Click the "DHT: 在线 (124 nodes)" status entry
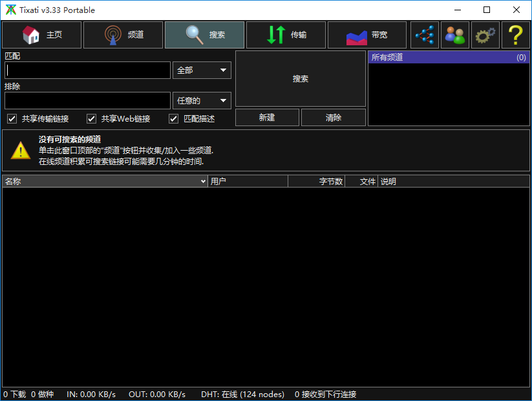This screenshot has width=532, height=401. tap(242, 395)
